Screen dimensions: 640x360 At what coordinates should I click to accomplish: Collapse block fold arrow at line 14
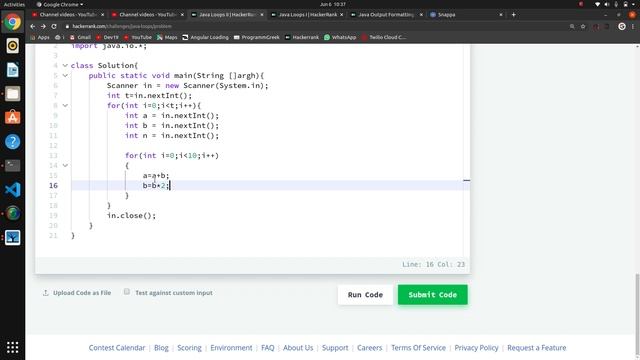point(65,165)
